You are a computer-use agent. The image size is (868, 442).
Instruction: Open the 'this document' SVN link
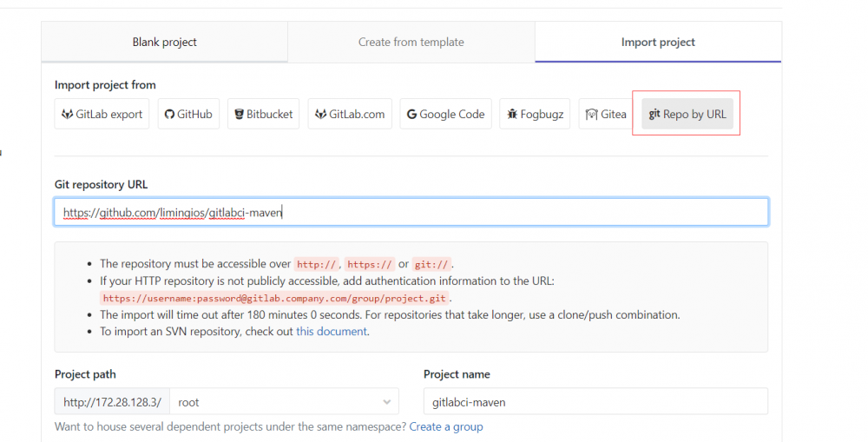click(x=332, y=331)
